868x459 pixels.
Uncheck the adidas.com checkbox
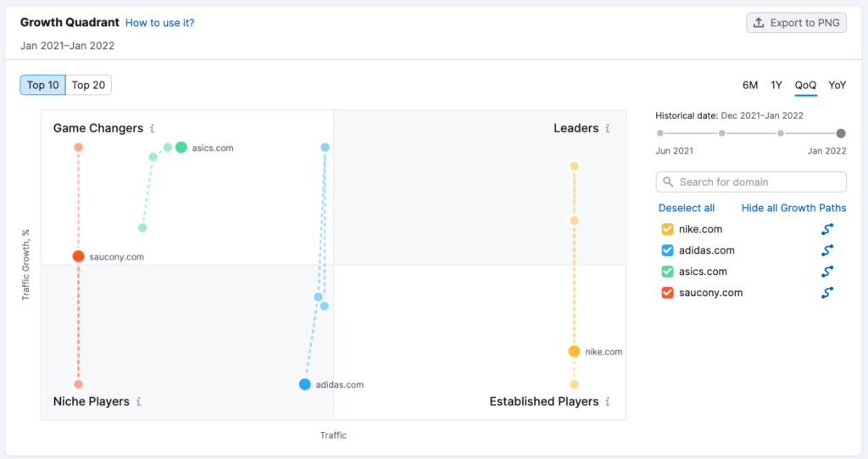(667, 250)
